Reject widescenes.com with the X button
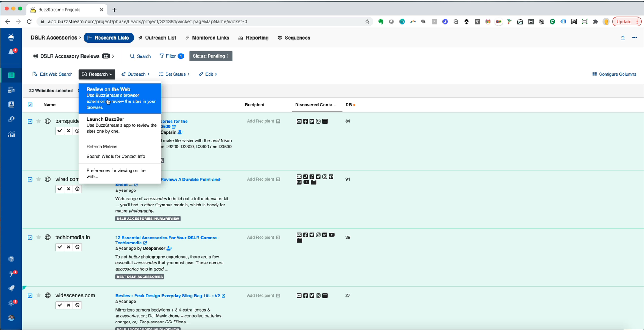 tap(69, 305)
